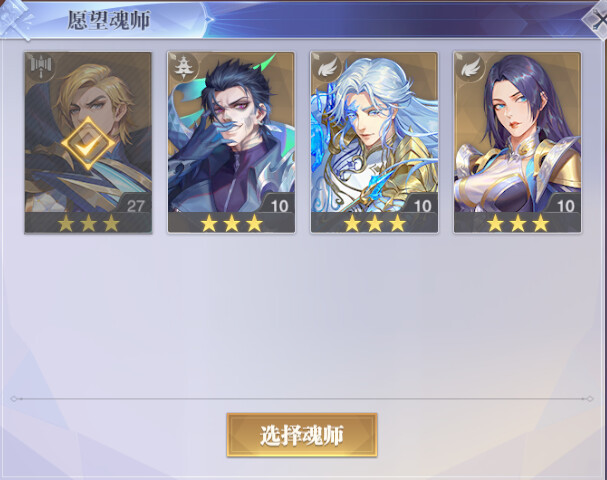The width and height of the screenshot is (607, 480).
Task: Click the 选择魂师 confirm button
Action: 302,435
